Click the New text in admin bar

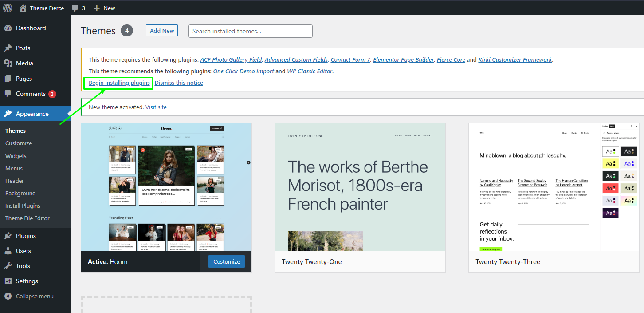click(x=109, y=8)
